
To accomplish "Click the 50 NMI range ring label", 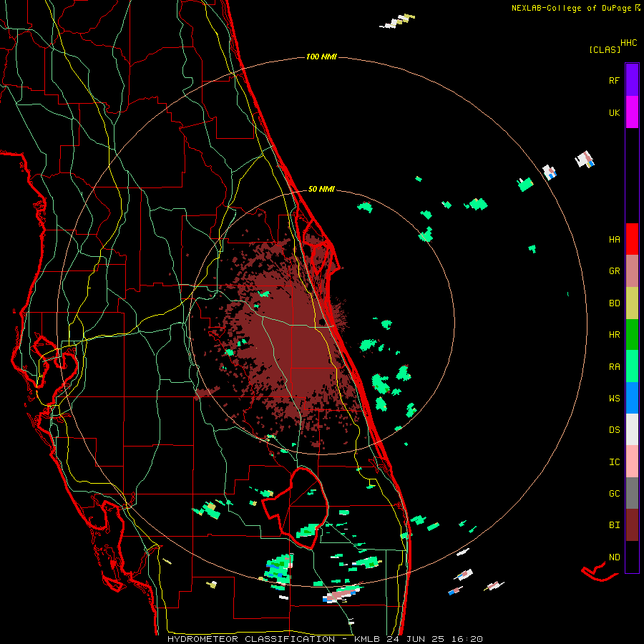I will click(x=321, y=189).
